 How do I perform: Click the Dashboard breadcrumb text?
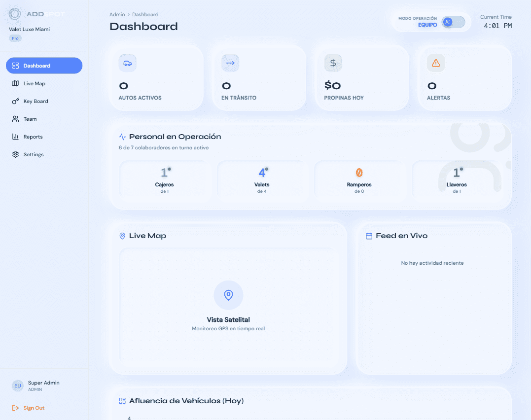(145, 15)
